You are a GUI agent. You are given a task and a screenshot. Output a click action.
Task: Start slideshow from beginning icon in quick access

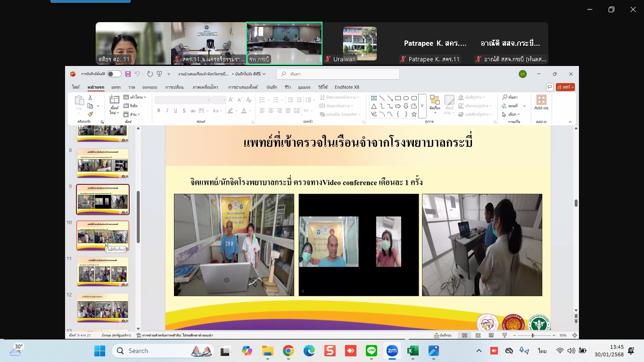(x=159, y=74)
